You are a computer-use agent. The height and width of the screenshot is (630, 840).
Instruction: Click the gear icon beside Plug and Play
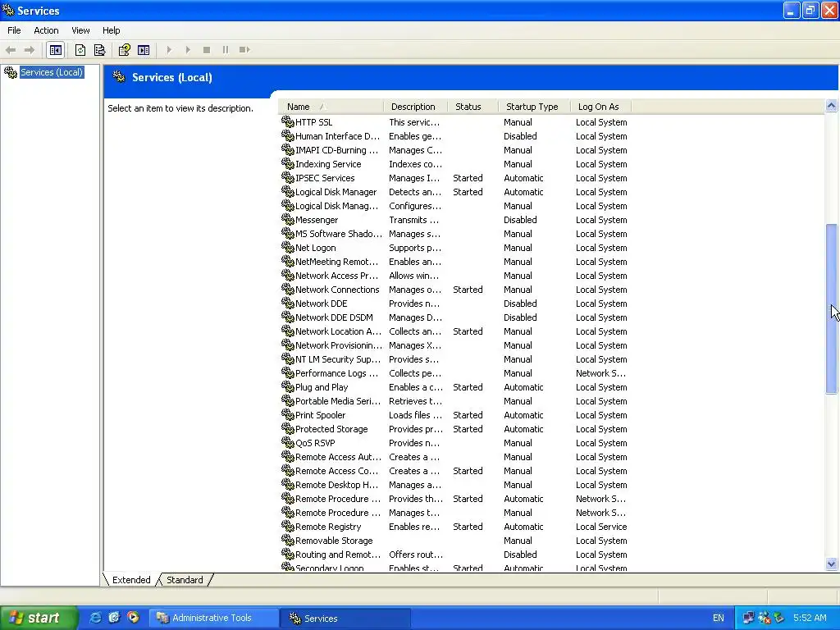[288, 386]
